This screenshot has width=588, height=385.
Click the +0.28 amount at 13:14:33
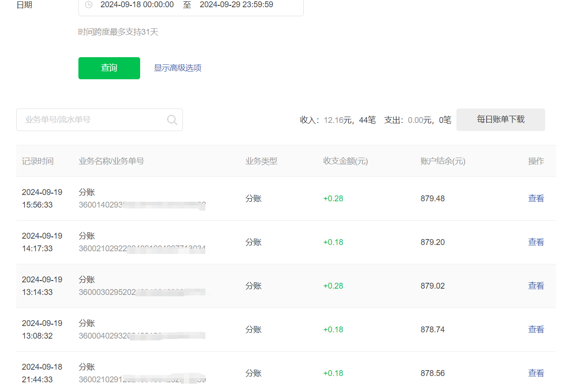333,286
